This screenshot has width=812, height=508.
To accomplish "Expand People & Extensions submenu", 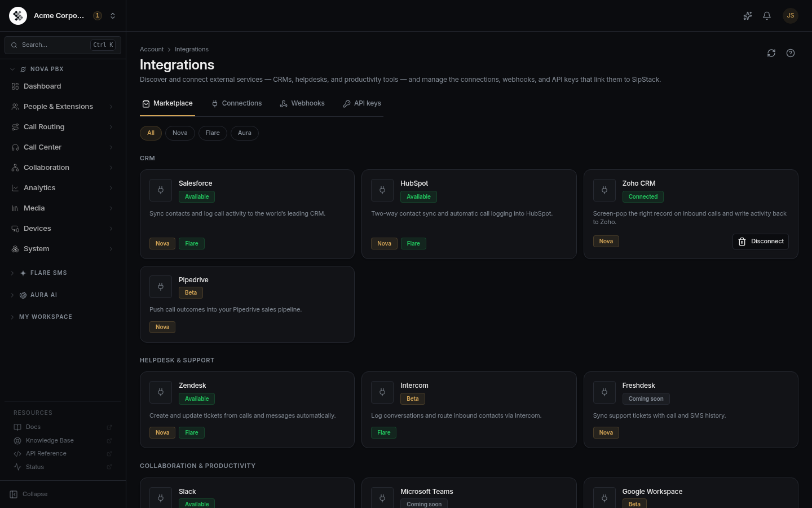I will (111, 107).
